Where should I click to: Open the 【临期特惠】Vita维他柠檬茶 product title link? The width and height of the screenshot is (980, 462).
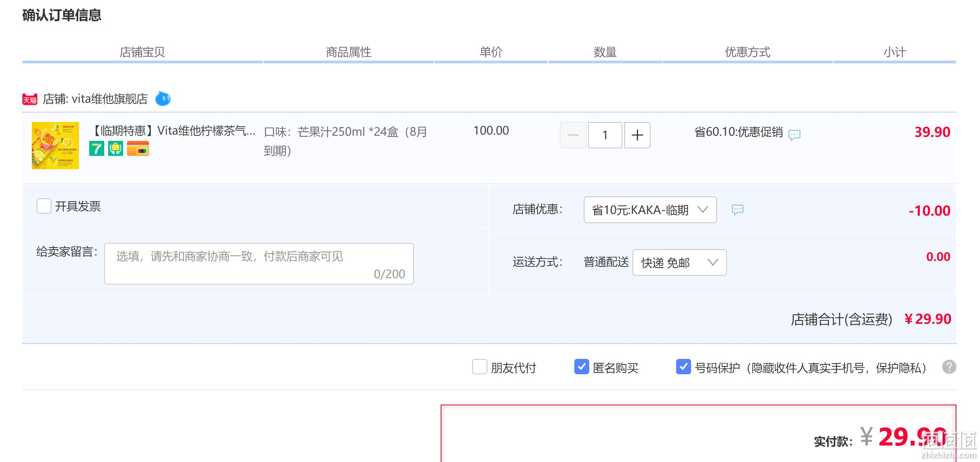[173, 130]
